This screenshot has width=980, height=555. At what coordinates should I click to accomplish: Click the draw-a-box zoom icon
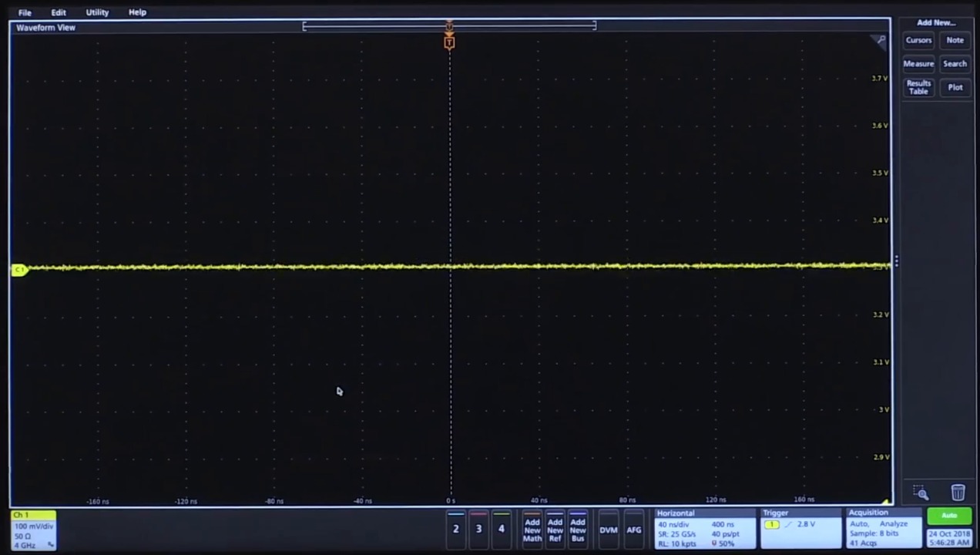click(921, 493)
